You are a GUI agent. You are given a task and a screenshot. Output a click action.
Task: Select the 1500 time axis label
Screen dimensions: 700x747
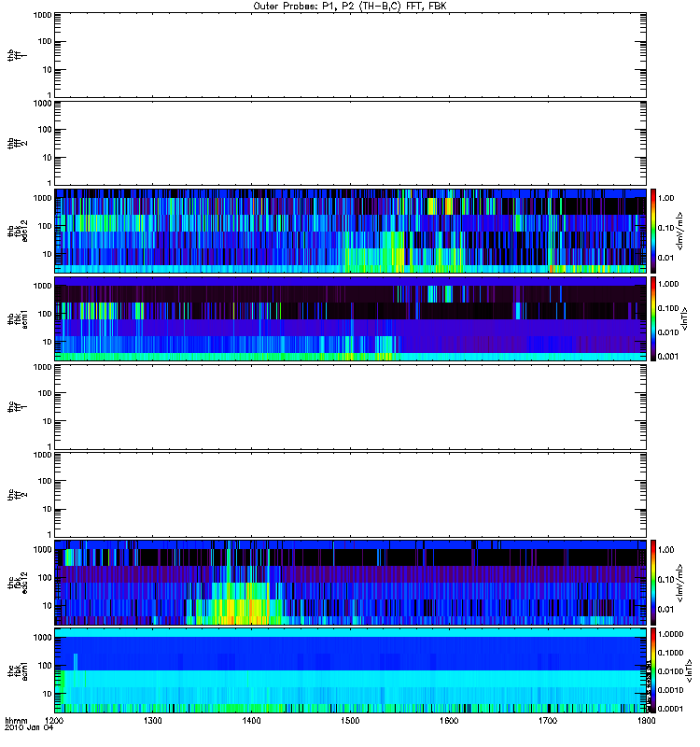click(350, 720)
